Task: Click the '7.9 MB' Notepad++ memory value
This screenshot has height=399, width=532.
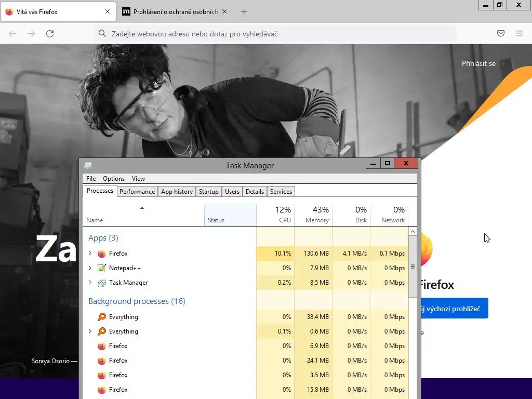Action: pyautogui.click(x=320, y=268)
